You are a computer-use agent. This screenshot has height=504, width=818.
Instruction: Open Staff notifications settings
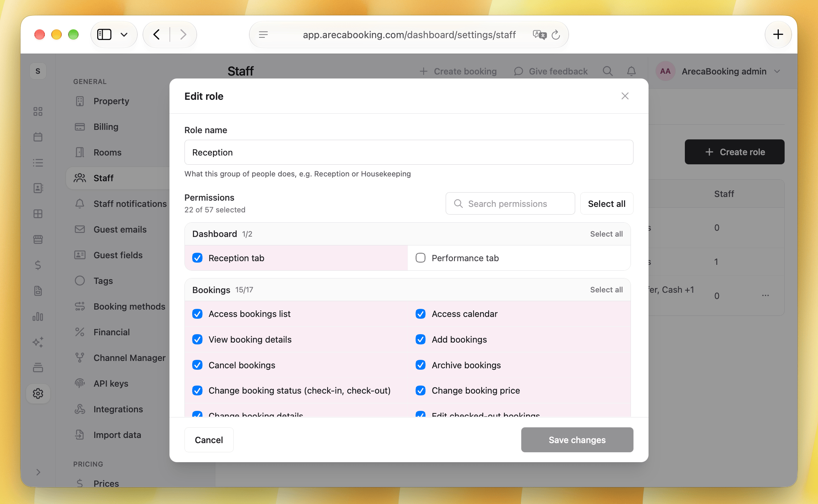click(130, 204)
